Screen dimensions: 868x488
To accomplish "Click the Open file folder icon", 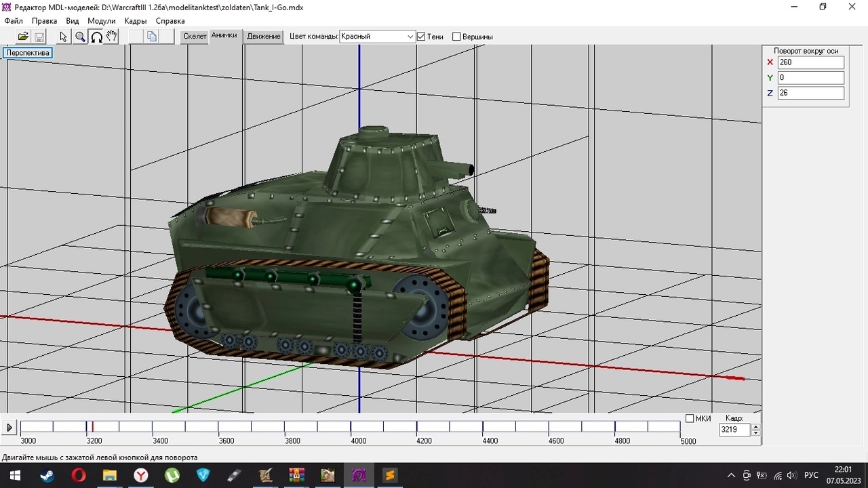I will pyautogui.click(x=23, y=37).
